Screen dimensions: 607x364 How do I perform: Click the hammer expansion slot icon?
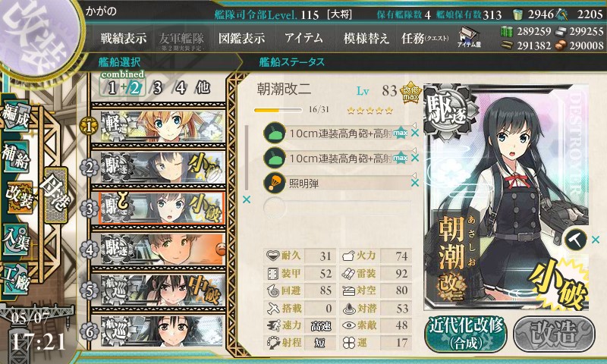pyautogui.click(x=575, y=240)
